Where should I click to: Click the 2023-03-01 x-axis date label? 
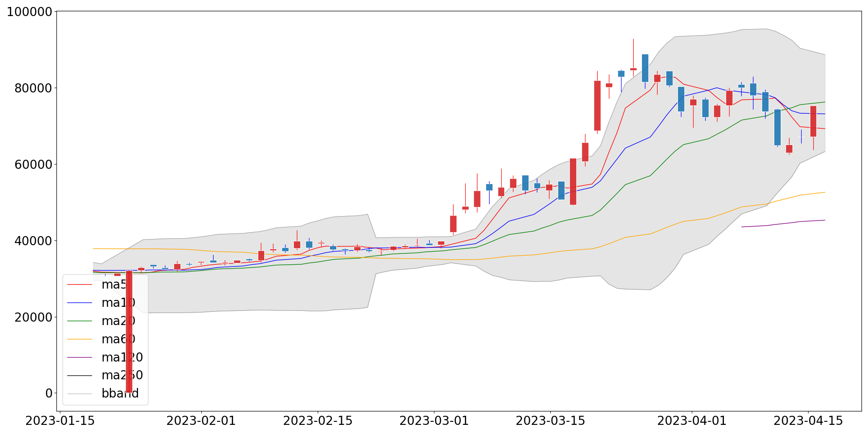[434, 421]
